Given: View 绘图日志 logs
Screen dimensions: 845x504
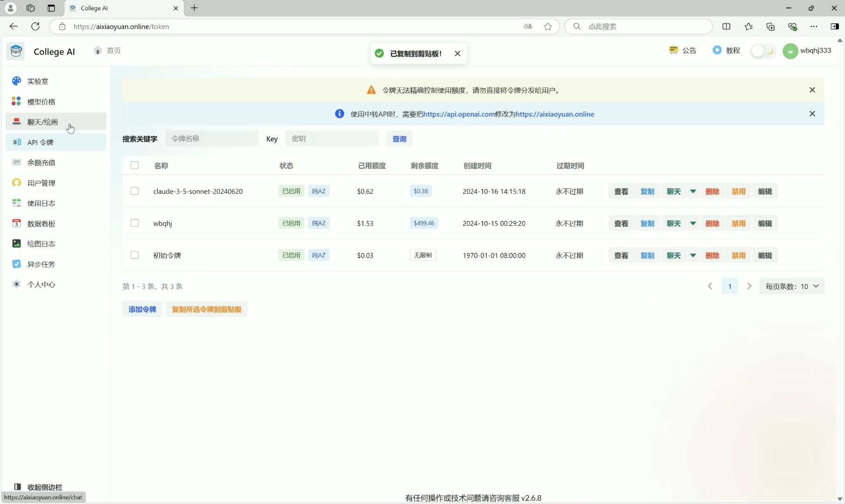Looking at the screenshot, I should (41, 244).
